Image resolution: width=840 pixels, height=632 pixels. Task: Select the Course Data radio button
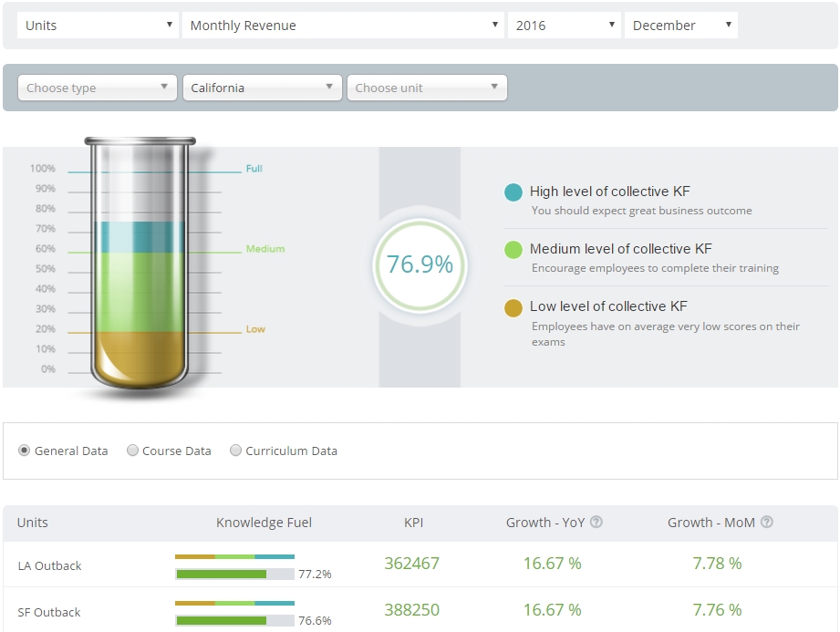[x=132, y=451]
